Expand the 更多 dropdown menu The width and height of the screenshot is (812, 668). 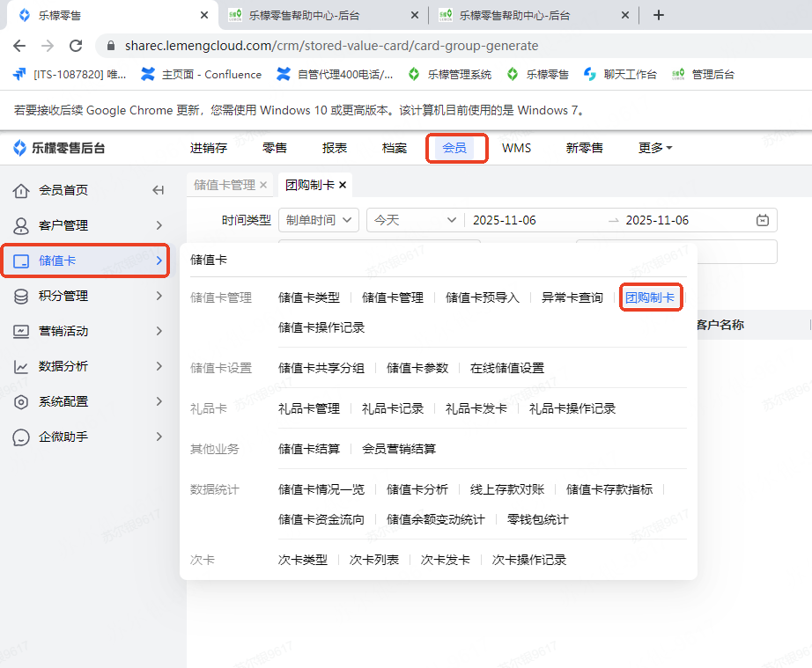[x=655, y=148]
